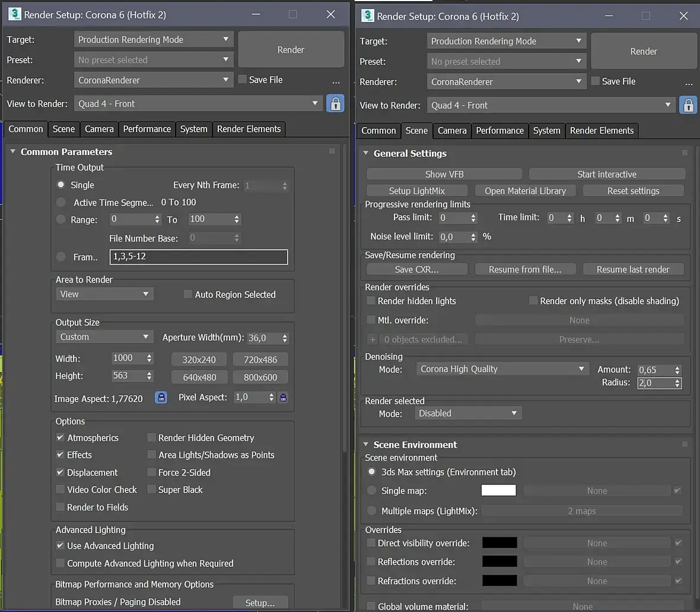Image resolution: width=700 pixels, height=612 pixels.
Task: Select the Single map radio button
Action: tap(372, 491)
